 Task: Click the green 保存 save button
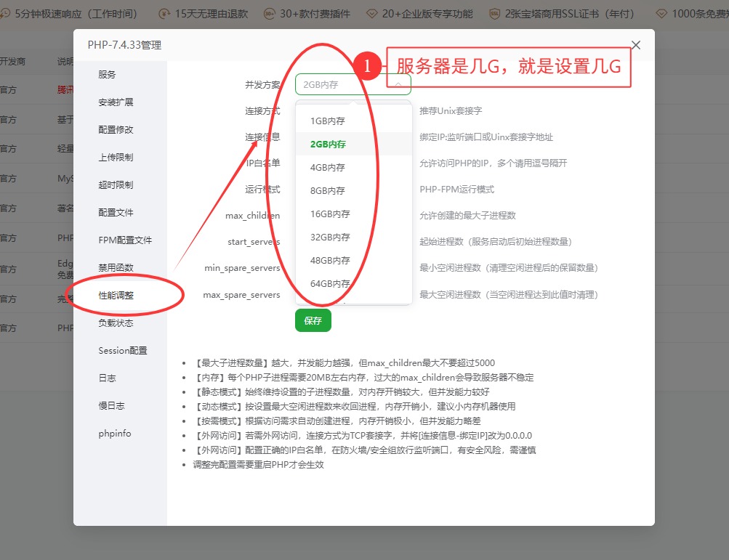tap(313, 320)
